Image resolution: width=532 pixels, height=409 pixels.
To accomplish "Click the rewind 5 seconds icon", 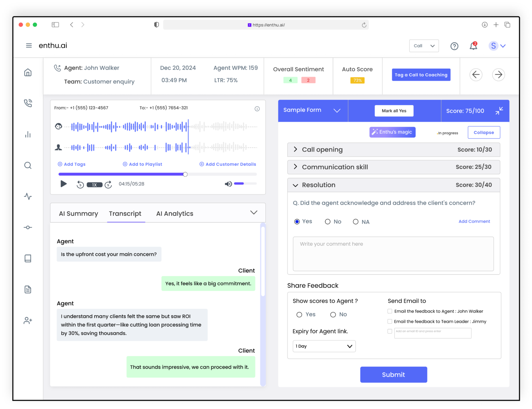I will tap(80, 185).
